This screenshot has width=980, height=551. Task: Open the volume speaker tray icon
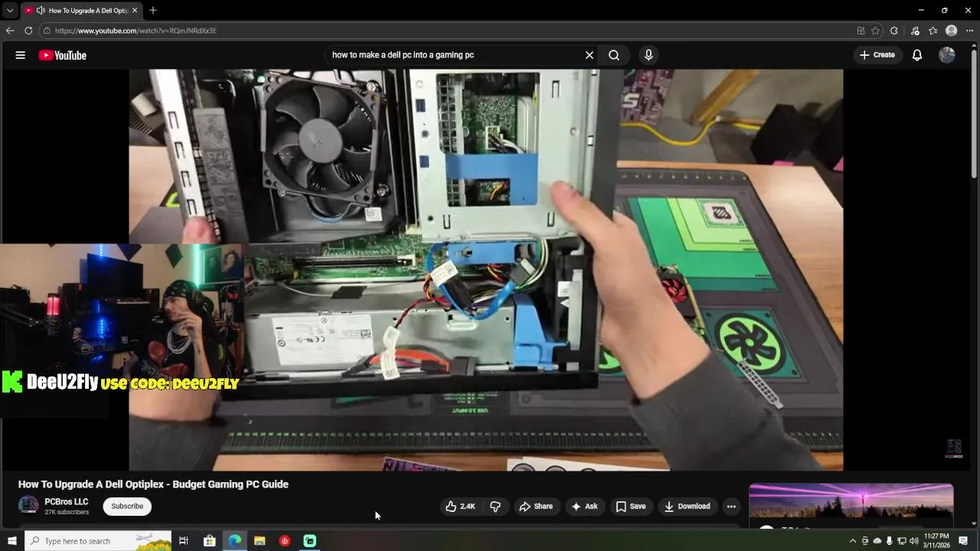pos(914,541)
